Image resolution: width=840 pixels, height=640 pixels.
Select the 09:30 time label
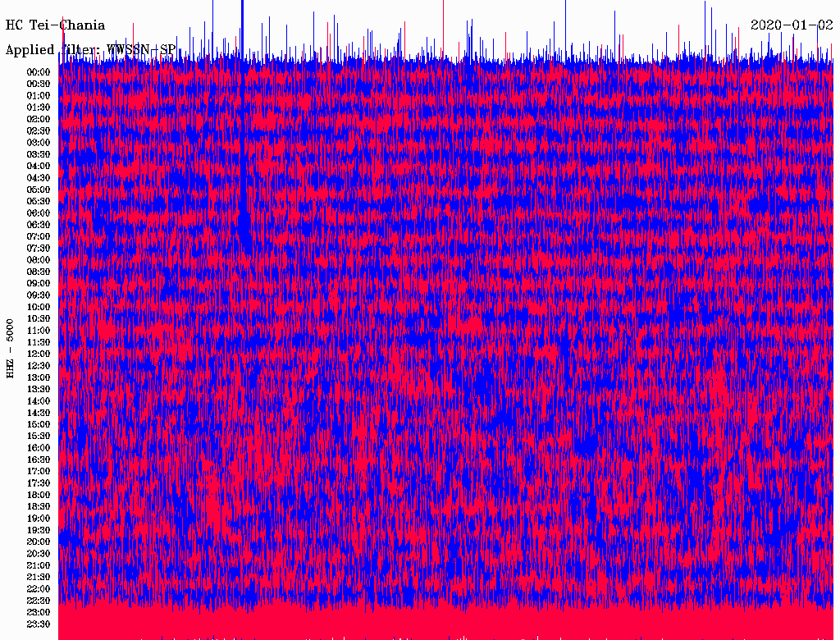pyautogui.click(x=39, y=295)
